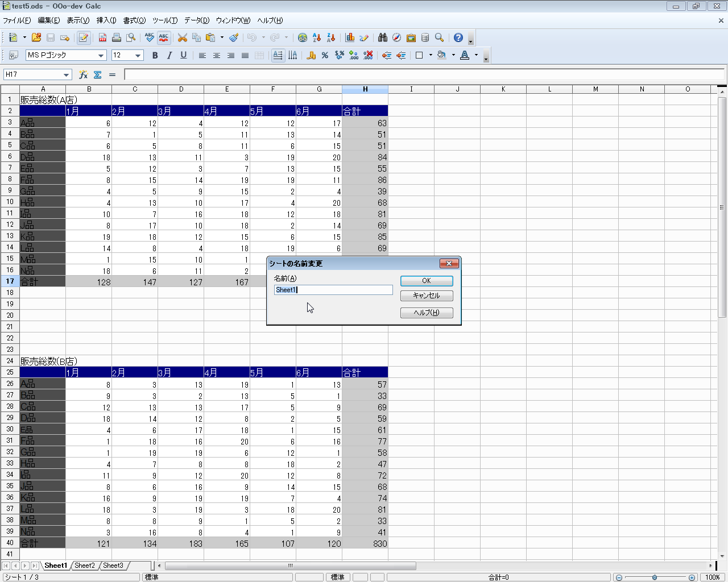Viewport: 728px width, 582px height.
Task: Open the font name dropdown
Action: tap(101, 56)
